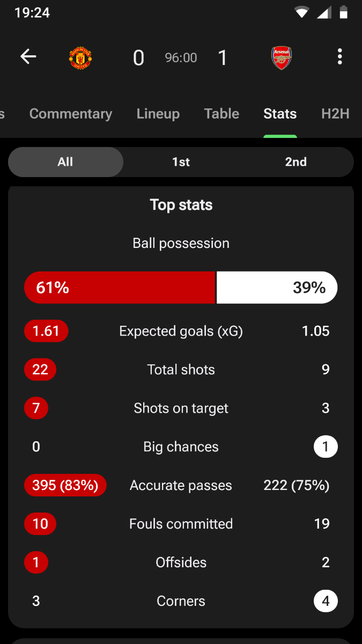Switch to the Lineup tab
362x644 pixels.
coord(158,114)
